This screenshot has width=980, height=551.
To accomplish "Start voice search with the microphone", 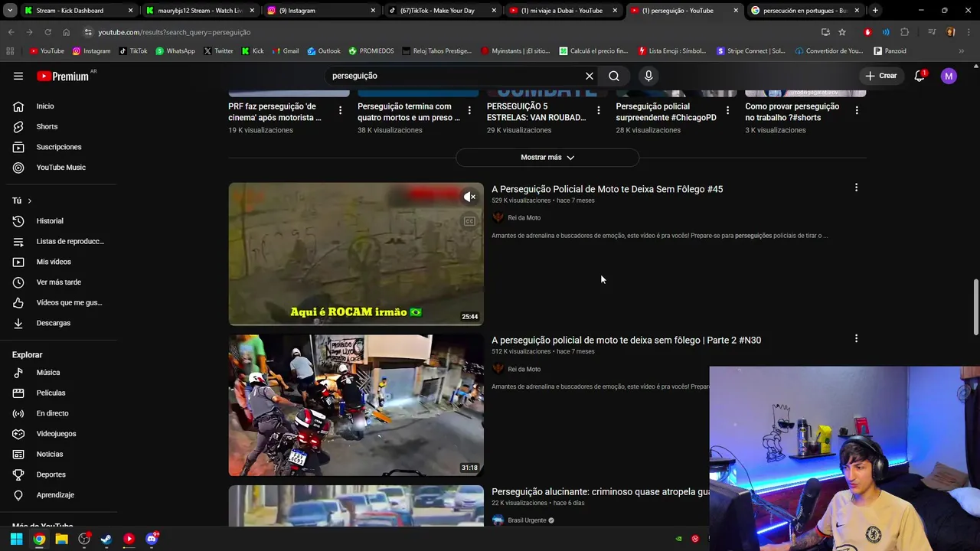I will (x=648, y=76).
